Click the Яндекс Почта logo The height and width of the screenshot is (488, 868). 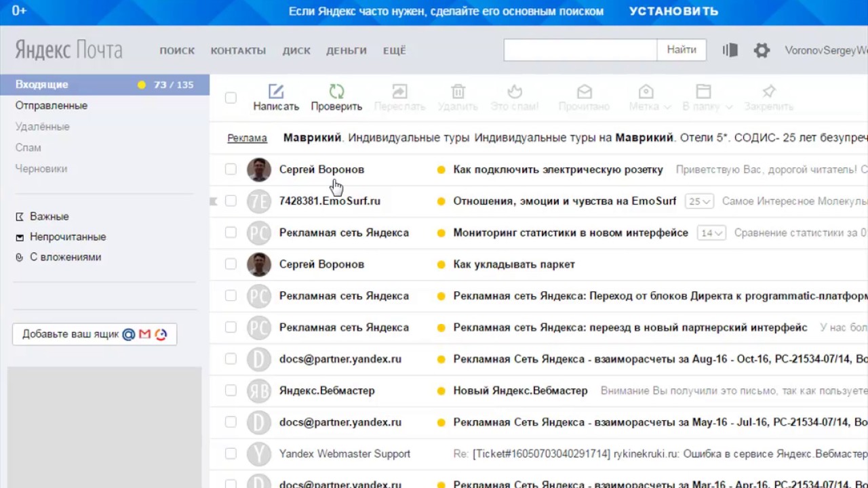click(x=68, y=50)
